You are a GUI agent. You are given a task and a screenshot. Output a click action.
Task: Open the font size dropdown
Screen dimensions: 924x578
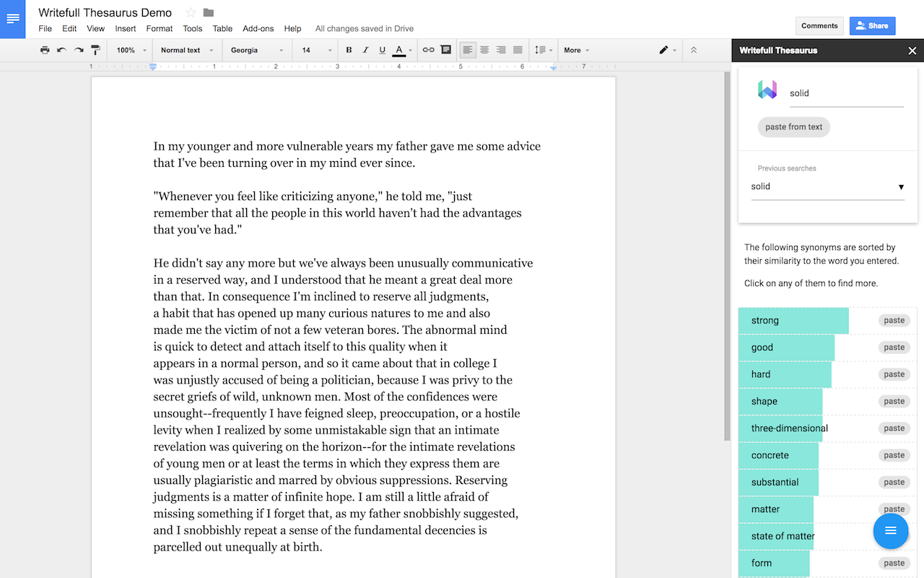pos(315,50)
